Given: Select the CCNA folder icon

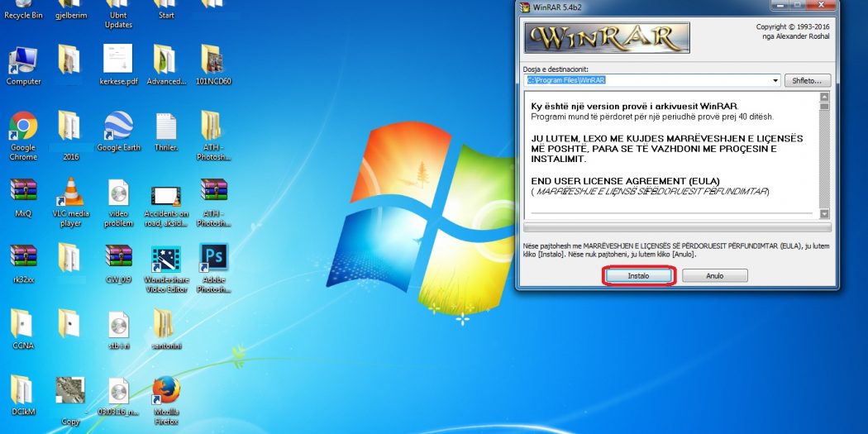Looking at the screenshot, I should tap(23, 329).
